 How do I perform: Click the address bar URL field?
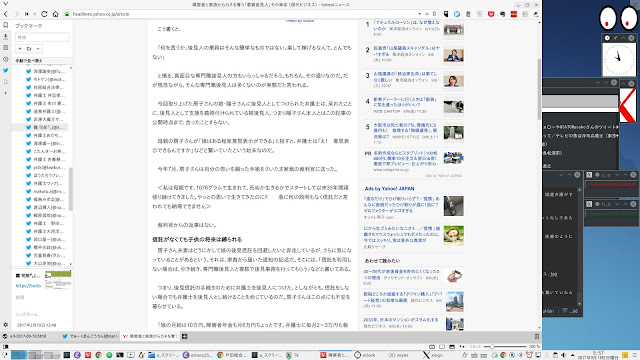245,14
